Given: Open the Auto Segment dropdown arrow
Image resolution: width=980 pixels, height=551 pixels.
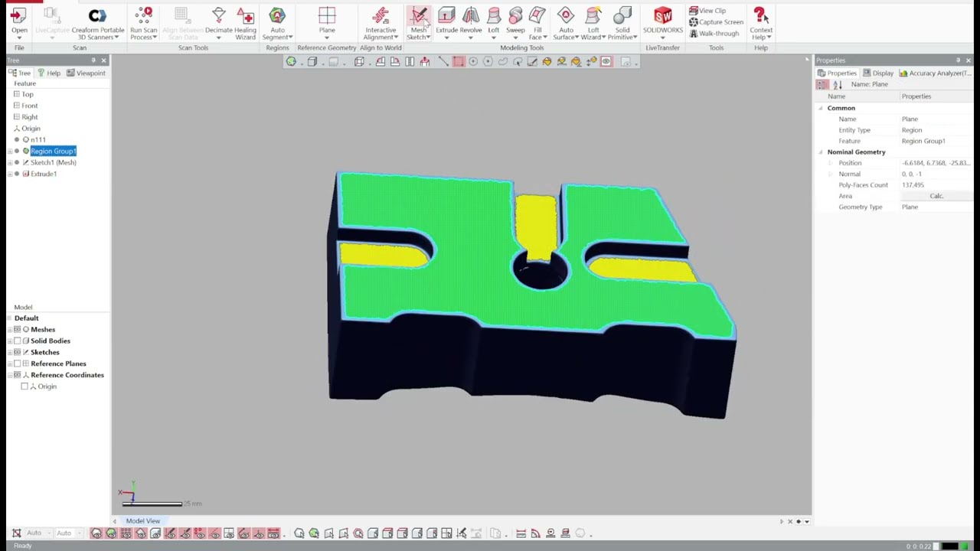Looking at the screenshot, I should tap(291, 37).
